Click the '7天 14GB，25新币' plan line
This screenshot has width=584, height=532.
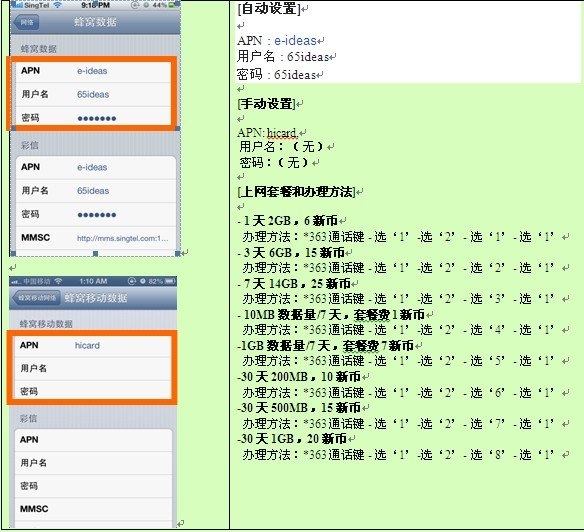pos(293,284)
